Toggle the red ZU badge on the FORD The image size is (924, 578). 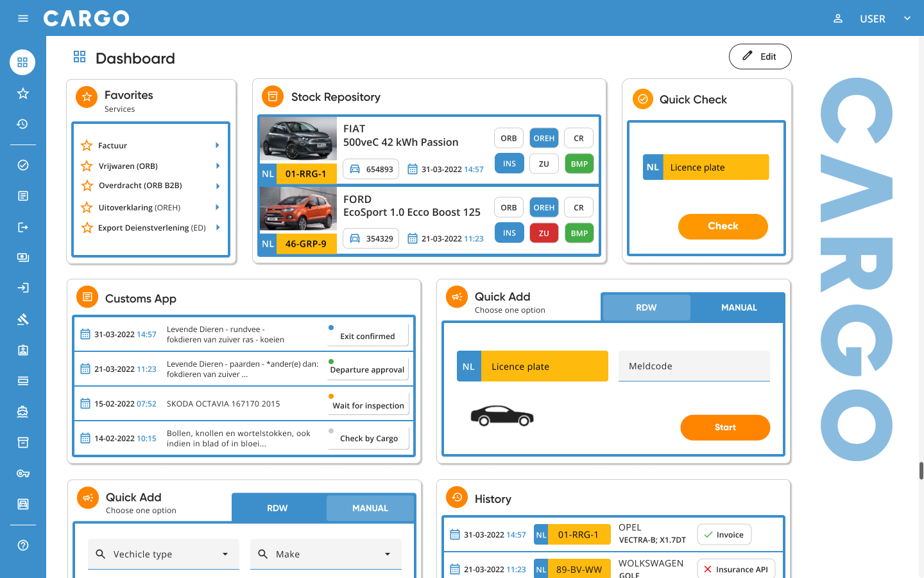pyautogui.click(x=543, y=232)
